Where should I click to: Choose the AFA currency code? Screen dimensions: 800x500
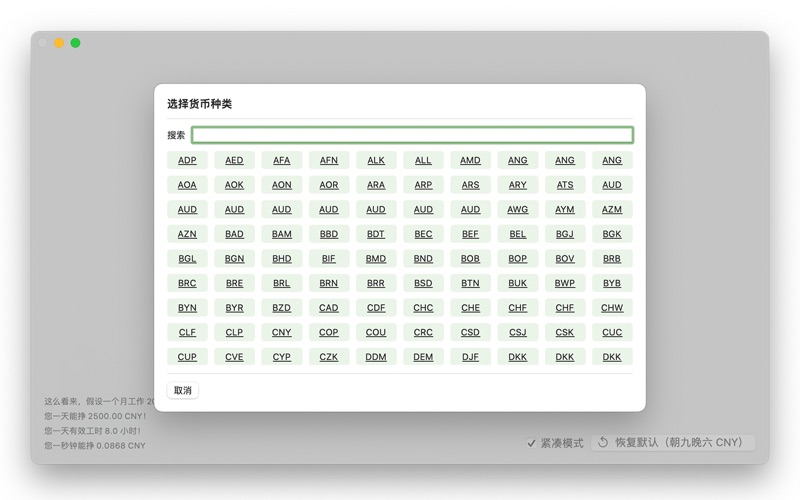[x=282, y=160]
